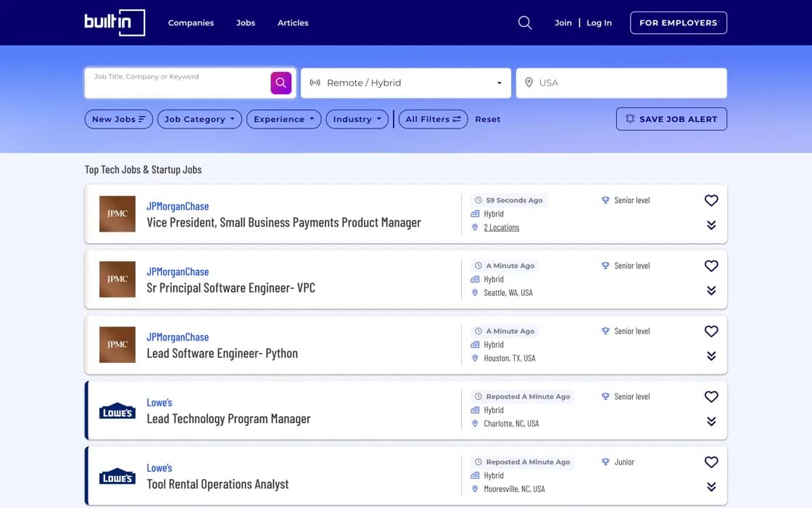Click the Join link
The image size is (812, 508).
(563, 22)
